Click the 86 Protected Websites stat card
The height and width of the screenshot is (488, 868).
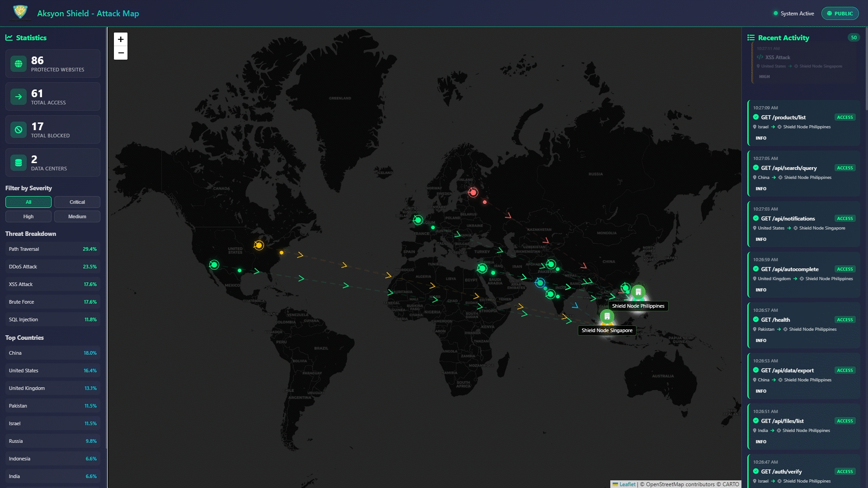pyautogui.click(x=53, y=64)
